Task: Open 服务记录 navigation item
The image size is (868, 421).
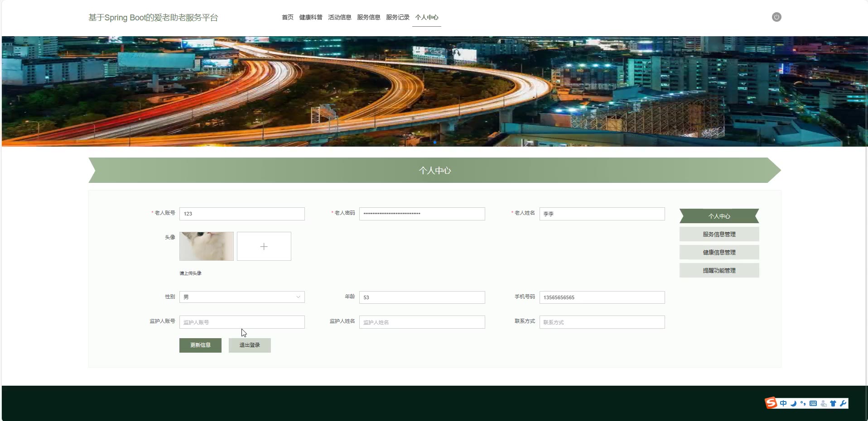Action: coord(398,17)
